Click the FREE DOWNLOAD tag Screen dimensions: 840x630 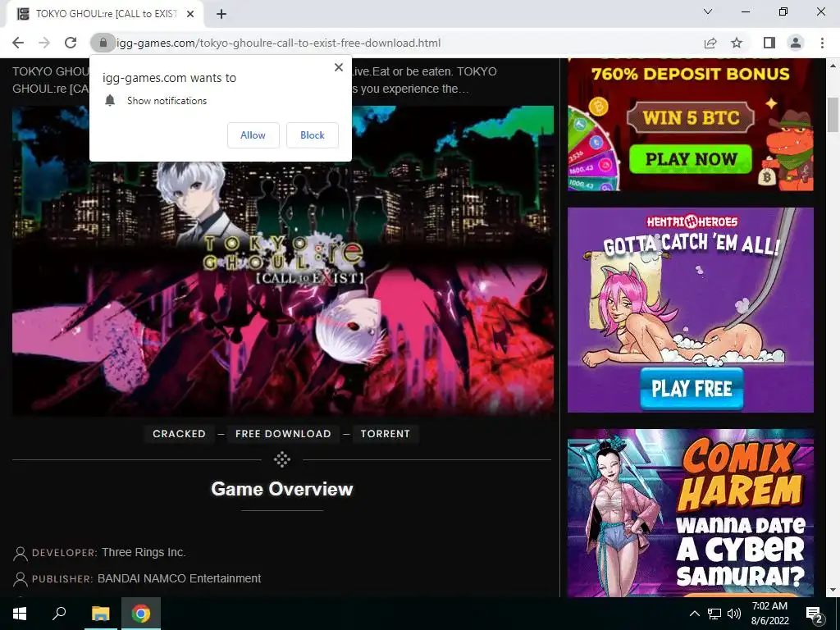click(283, 434)
